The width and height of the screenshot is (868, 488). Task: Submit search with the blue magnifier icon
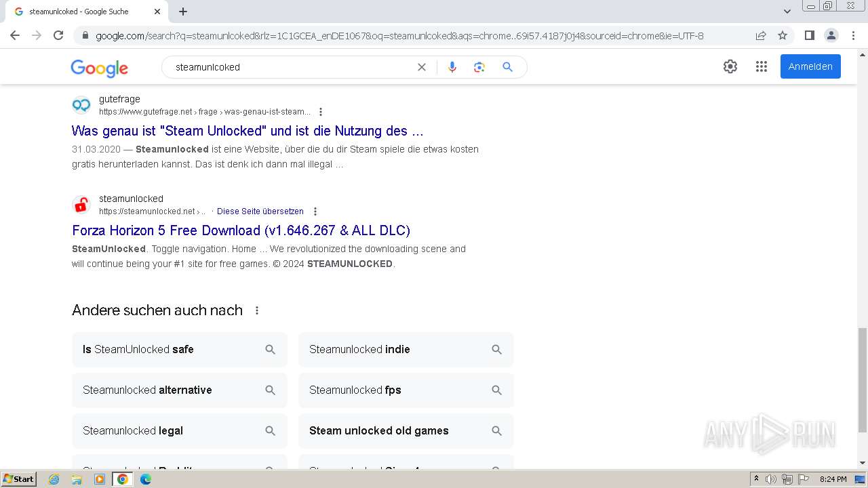click(x=507, y=67)
